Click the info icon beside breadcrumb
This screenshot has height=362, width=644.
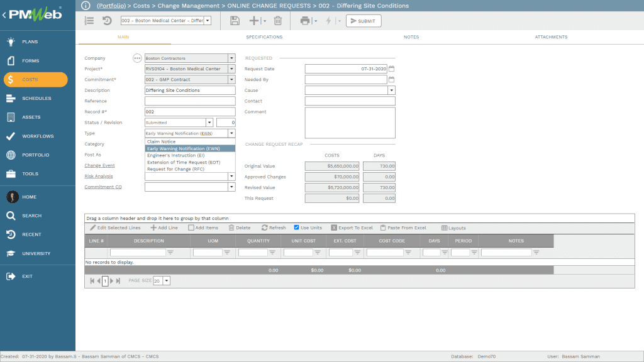pos(86,6)
